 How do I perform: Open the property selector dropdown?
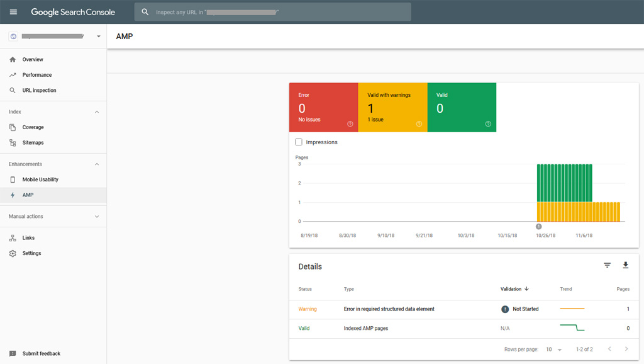coord(98,36)
